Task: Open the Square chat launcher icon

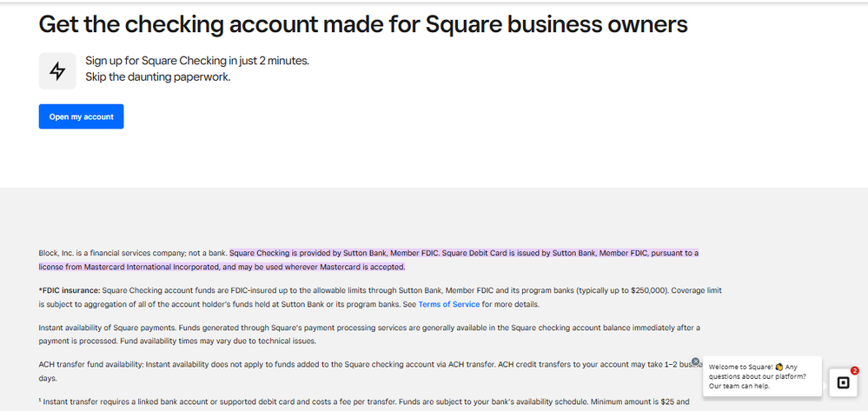Action: pyautogui.click(x=843, y=382)
